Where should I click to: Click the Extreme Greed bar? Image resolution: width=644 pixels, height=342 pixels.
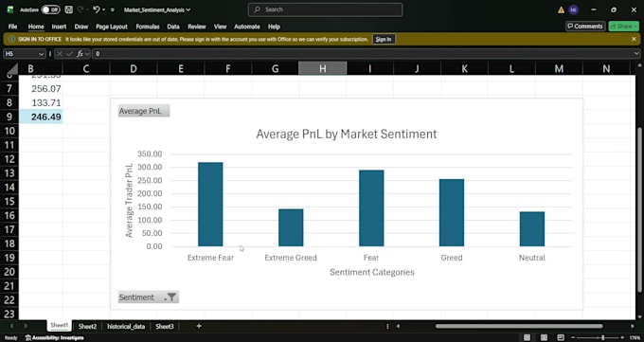pyautogui.click(x=291, y=227)
